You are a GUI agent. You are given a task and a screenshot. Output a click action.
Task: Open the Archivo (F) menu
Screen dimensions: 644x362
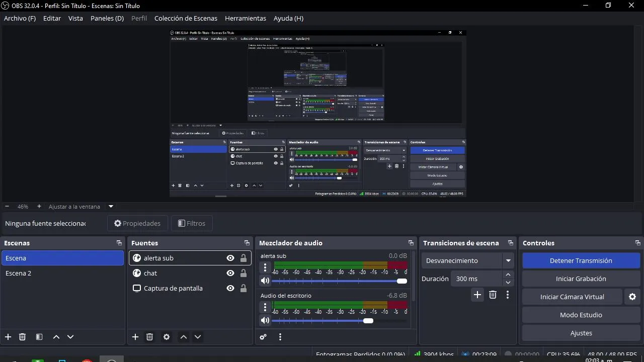20,18
